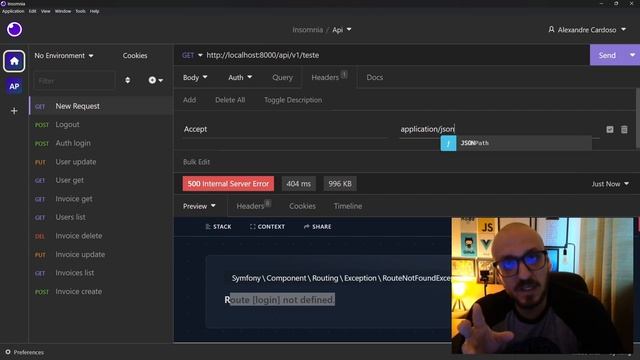Open the Body type dropdown
Viewport: 640px width, 360px height.
[x=195, y=77]
